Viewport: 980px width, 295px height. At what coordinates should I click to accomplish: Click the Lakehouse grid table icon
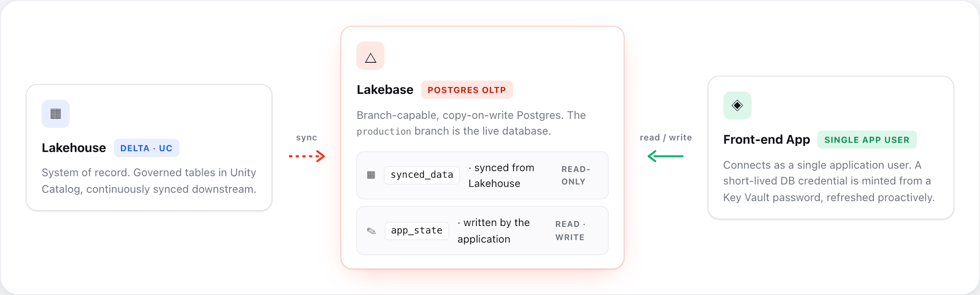point(56,113)
